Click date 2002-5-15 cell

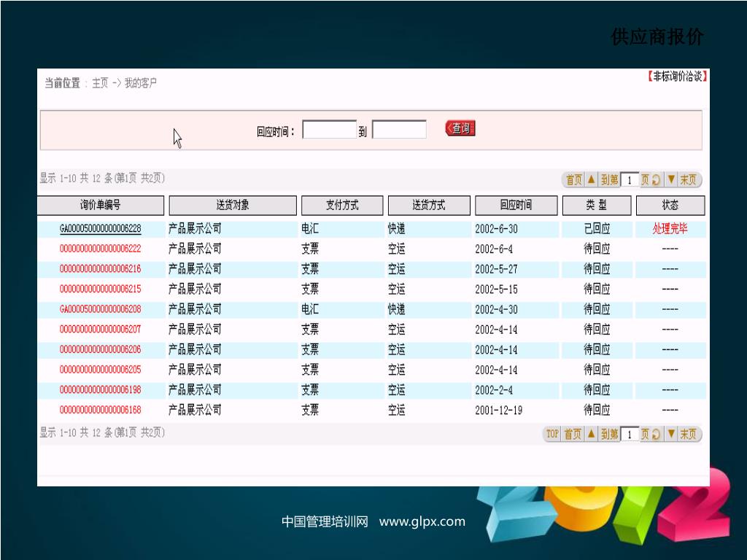(496, 289)
